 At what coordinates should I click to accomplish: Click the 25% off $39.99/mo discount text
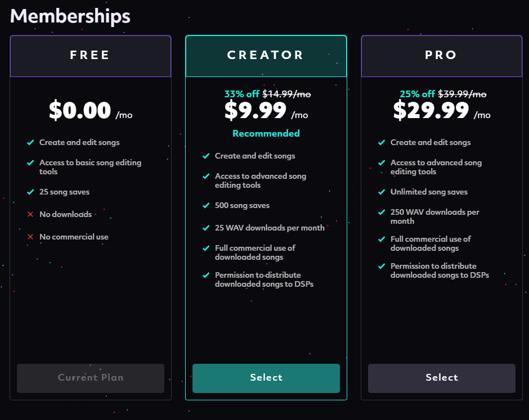(x=443, y=94)
